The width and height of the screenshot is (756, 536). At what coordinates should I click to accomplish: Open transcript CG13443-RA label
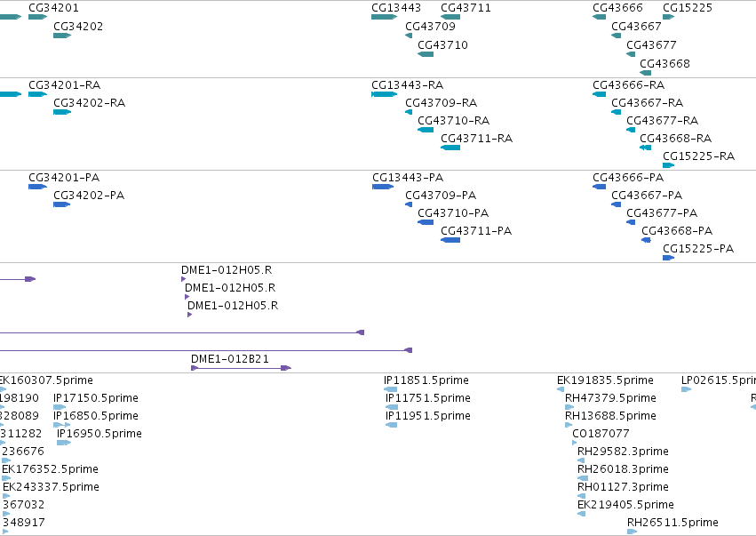408,85
